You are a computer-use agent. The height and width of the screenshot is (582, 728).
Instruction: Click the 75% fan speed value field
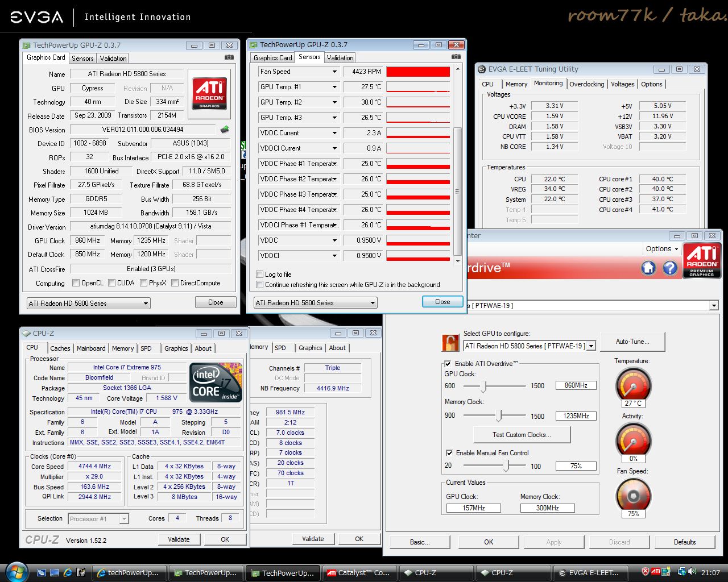pos(576,466)
